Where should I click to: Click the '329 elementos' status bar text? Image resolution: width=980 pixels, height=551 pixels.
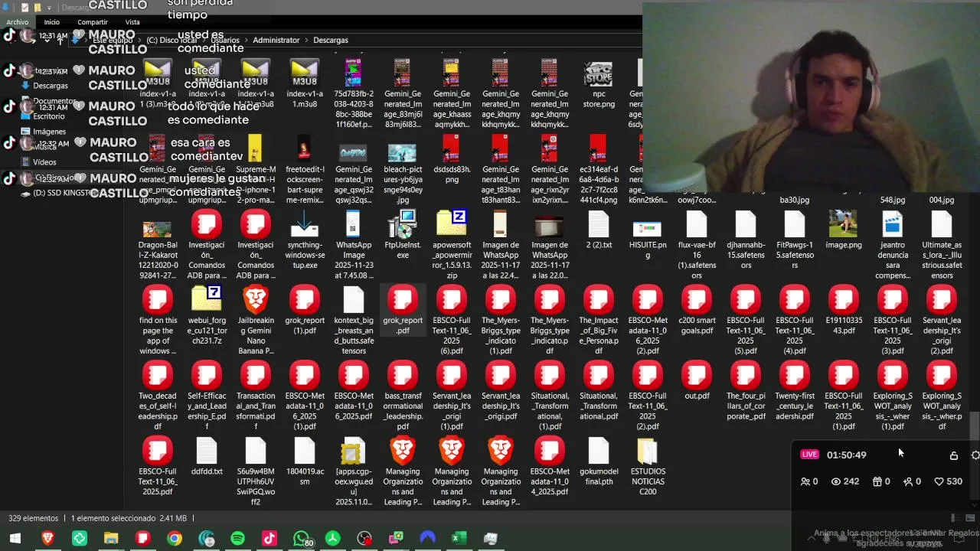pyautogui.click(x=33, y=518)
